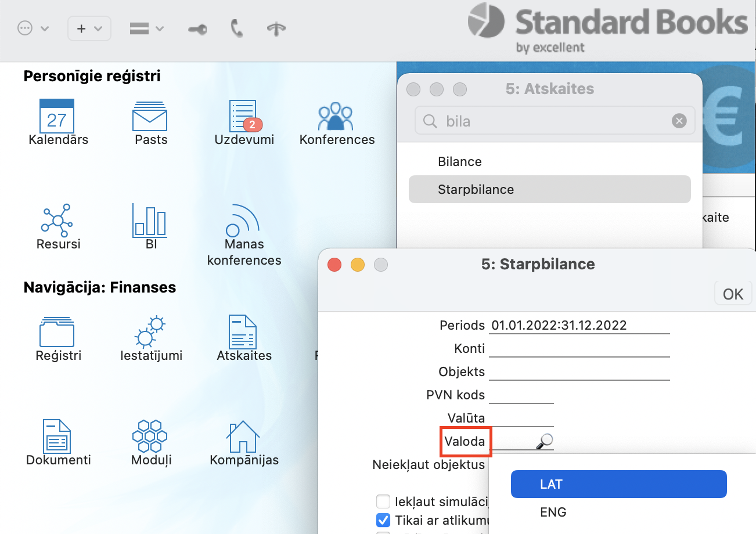
Task: Open the Konferences icon
Action: (x=336, y=116)
